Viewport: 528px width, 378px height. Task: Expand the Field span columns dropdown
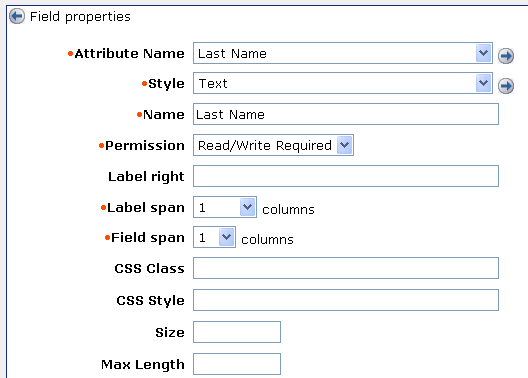(214, 237)
